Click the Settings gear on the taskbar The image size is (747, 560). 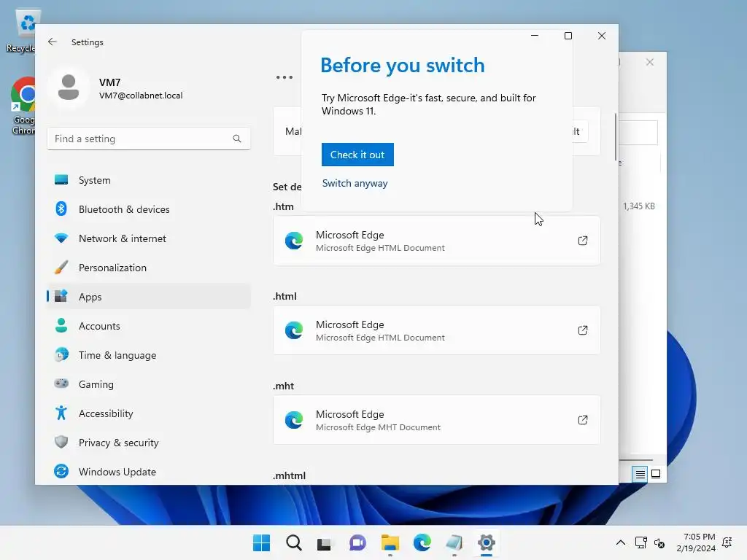coord(487,542)
